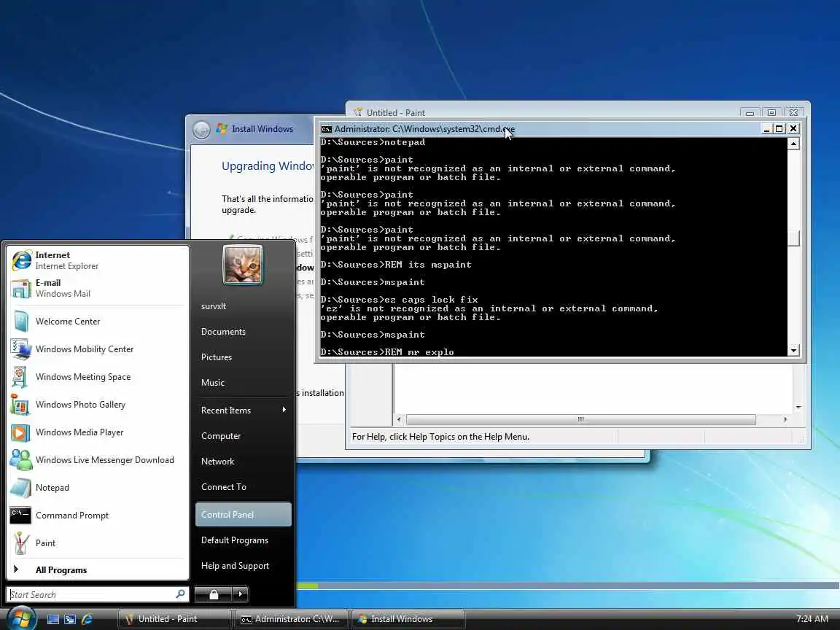Launch Internet Explorer from quick launch
Viewport: 840px width, 630px height.
coord(87,619)
